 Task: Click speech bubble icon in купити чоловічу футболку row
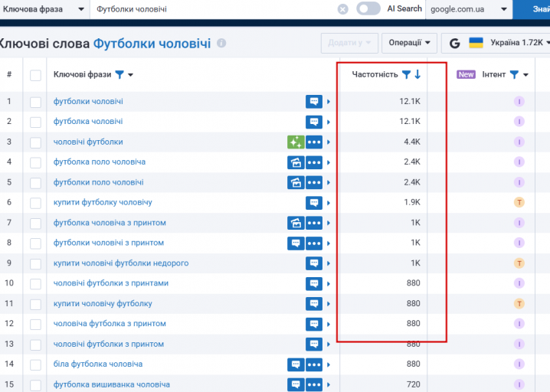coord(314,304)
